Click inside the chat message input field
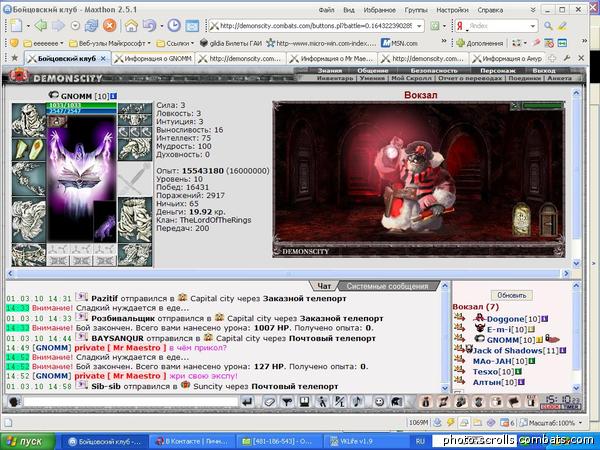This screenshot has height=450, width=600. [130, 402]
